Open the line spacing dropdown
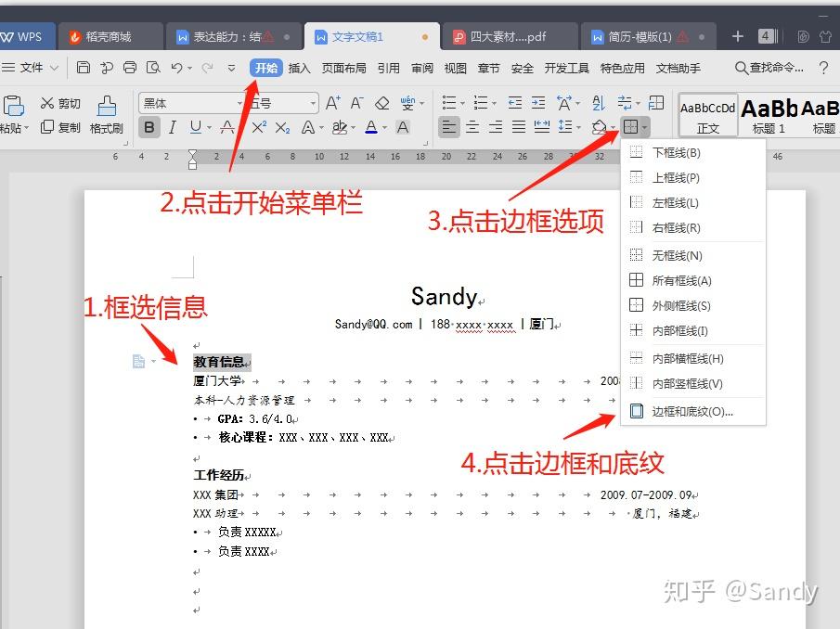Viewport: 840px width, 629px height. [579, 127]
